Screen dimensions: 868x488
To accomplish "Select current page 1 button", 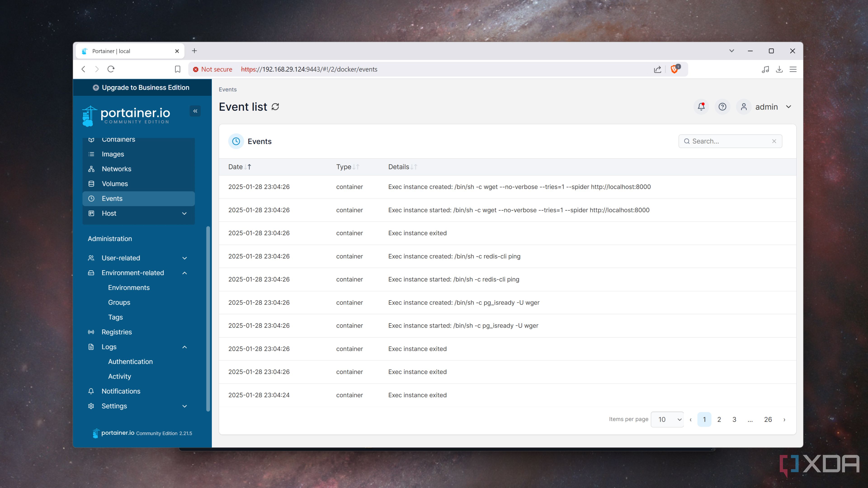I will click(704, 419).
